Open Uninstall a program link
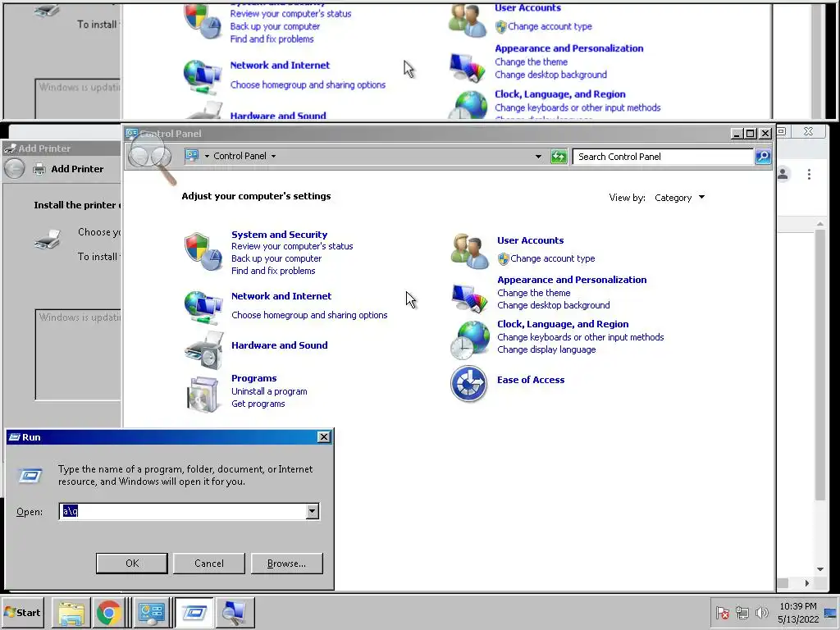840x630 pixels. point(269,391)
